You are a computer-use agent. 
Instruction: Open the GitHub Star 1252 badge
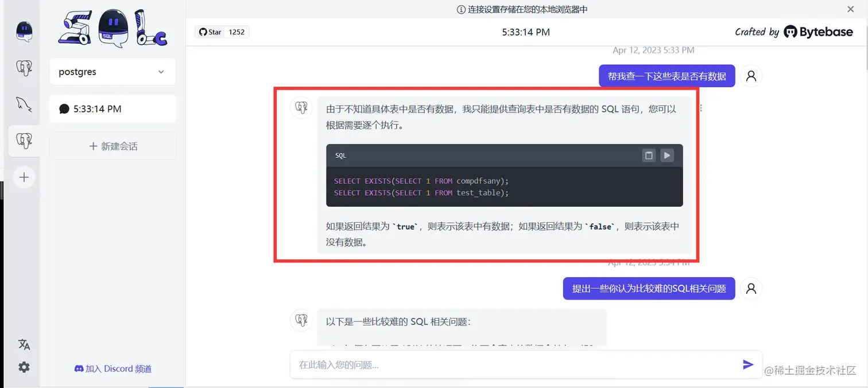pos(220,32)
